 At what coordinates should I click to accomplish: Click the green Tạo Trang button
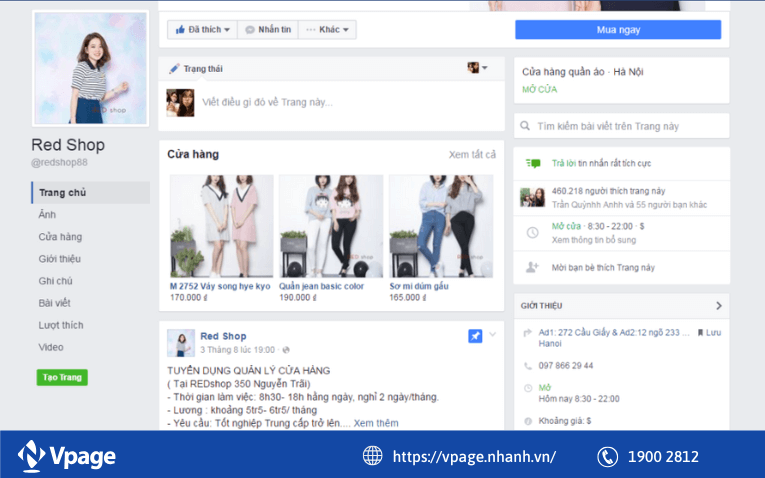click(62, 377)
